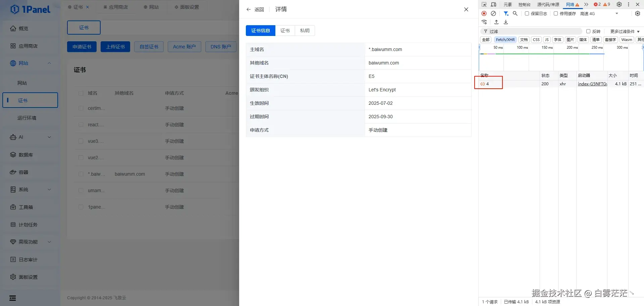This screenshot has height=306, width=644.
Task: Open the DevTools 控制台 tab
Action: (x=524, y=4)
